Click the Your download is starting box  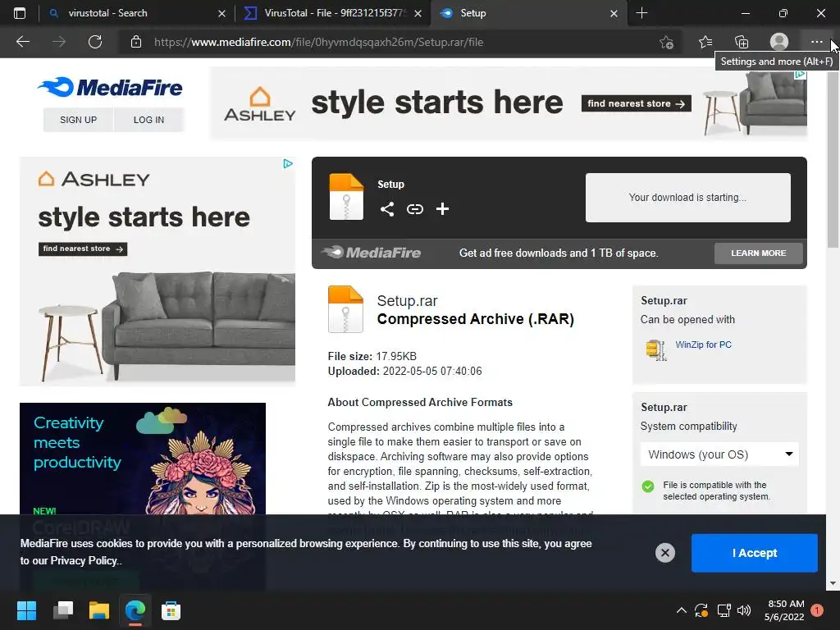click(x=688, y=197)
